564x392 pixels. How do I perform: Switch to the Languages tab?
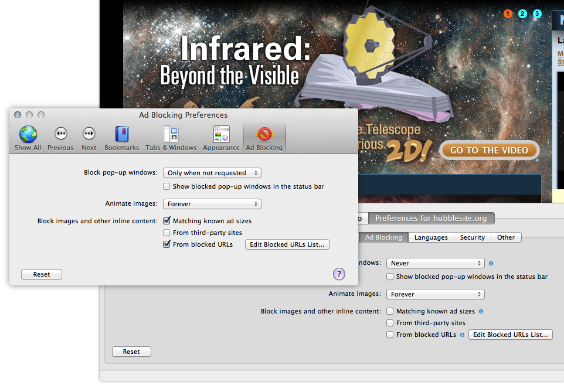point(431,237)
